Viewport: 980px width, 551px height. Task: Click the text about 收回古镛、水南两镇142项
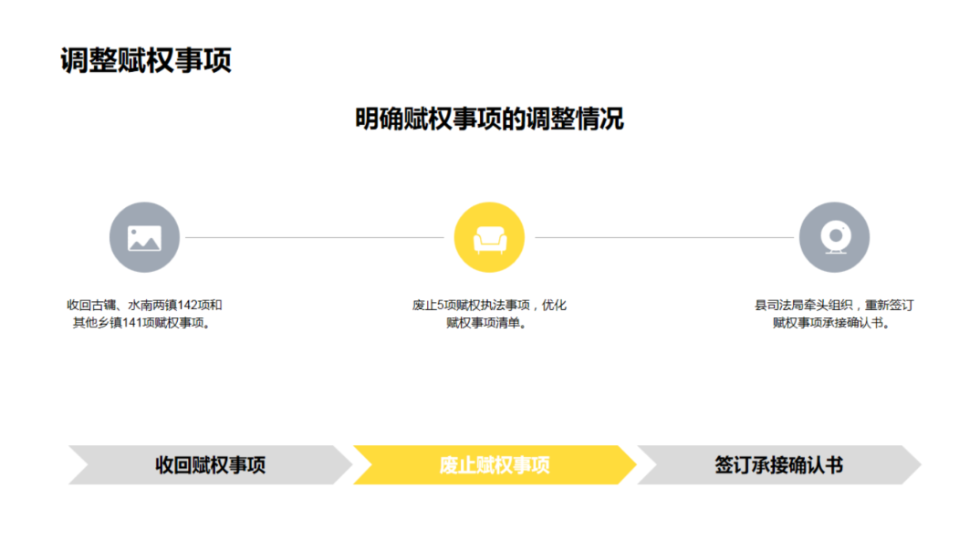point(144,314)
